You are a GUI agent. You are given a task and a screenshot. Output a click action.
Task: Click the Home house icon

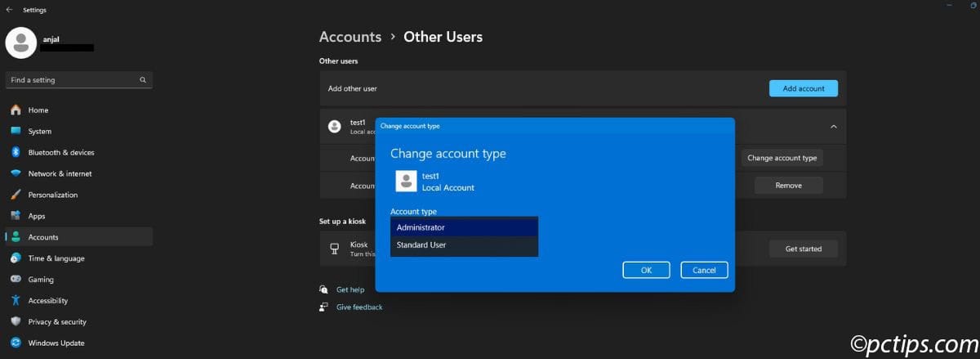(x=16, y=110)
